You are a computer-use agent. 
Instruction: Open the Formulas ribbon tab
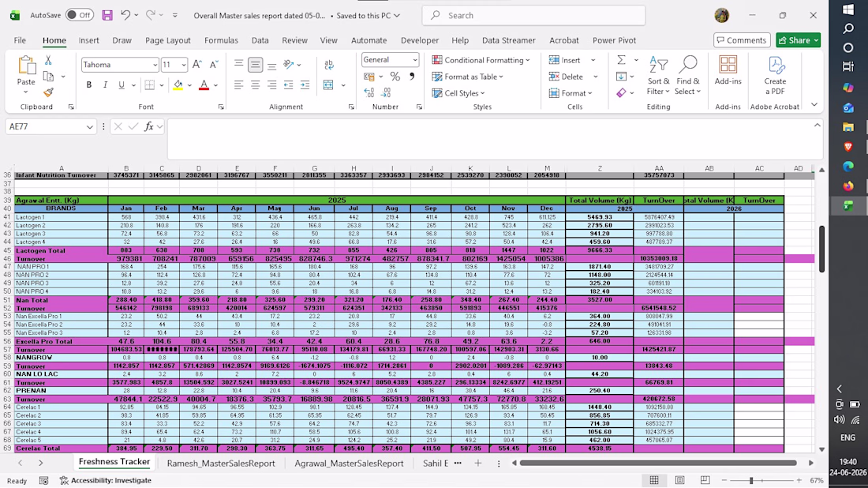tap(221, 40)
